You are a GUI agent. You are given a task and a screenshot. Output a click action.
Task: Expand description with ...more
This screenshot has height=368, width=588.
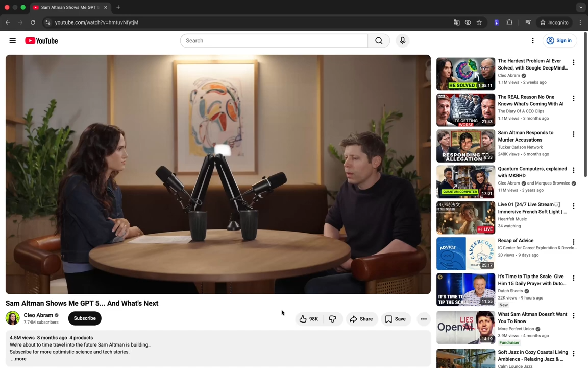coord(18,359)
